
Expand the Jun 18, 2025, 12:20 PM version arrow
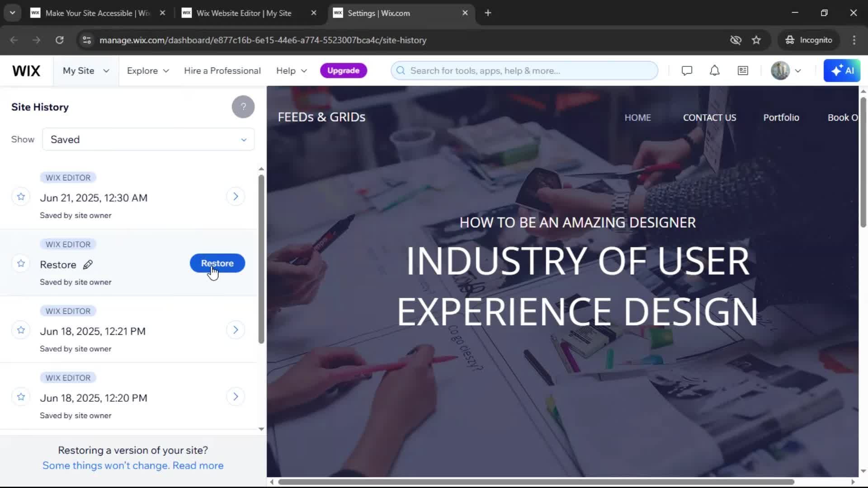click(236, 397)
